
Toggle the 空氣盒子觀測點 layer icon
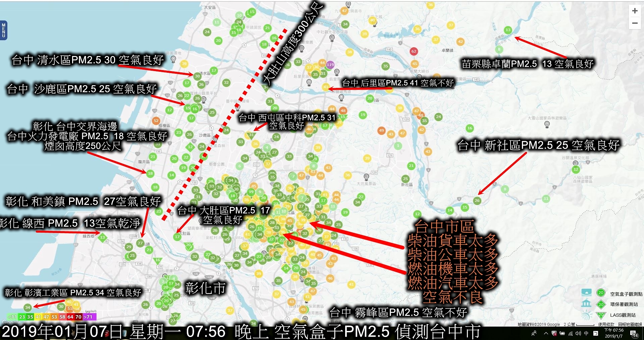(x=587, y=292)
